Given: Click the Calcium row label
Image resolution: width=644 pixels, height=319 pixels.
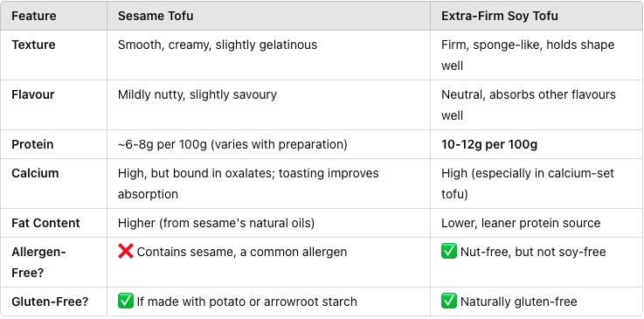Looking at the screenshot, I should [x=35, y=173].
